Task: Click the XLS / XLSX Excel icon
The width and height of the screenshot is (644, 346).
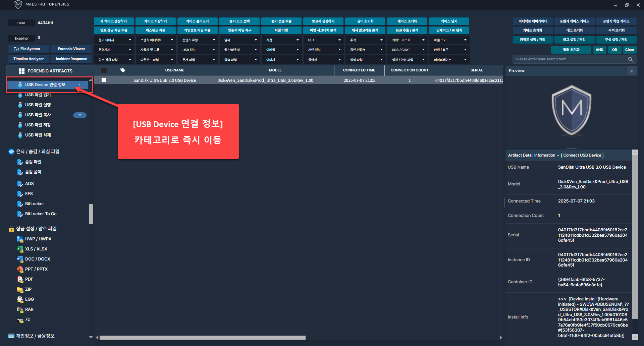Action: [x=20, y=249]
